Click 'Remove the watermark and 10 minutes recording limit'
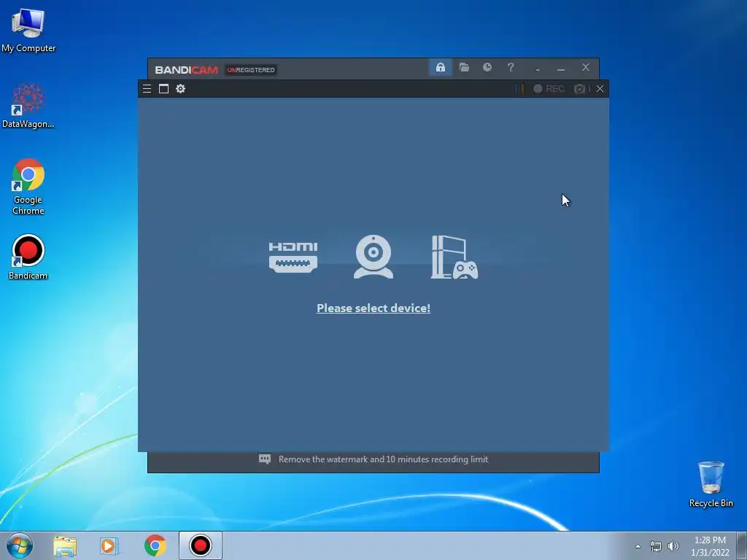 point(383,459)
